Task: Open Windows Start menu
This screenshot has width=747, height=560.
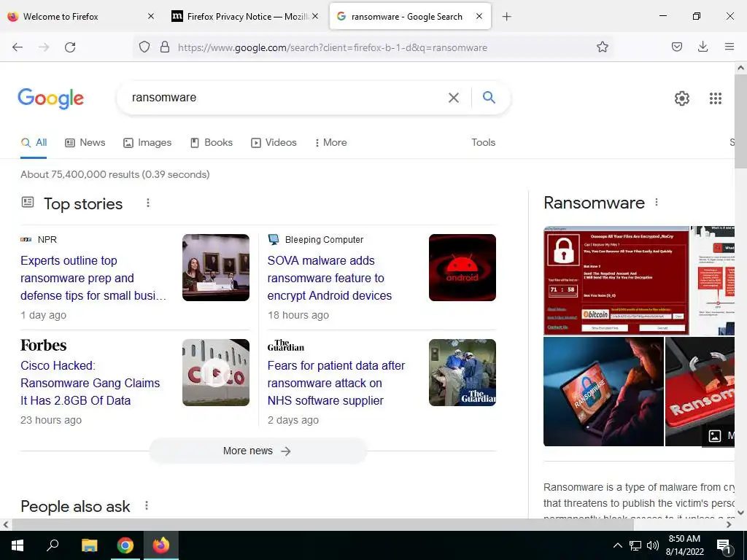Action: point(18,545)
